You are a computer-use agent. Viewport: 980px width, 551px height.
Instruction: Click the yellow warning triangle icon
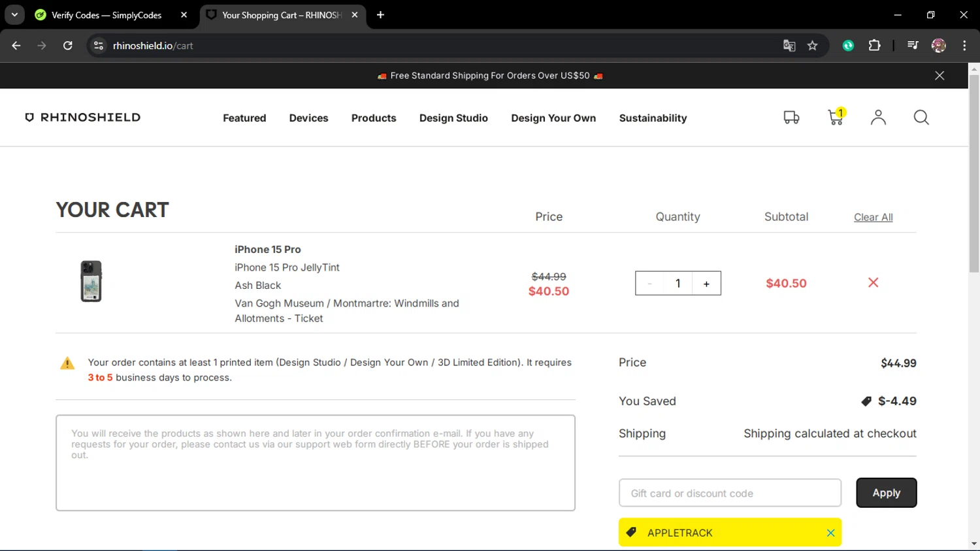pos(67,363)
